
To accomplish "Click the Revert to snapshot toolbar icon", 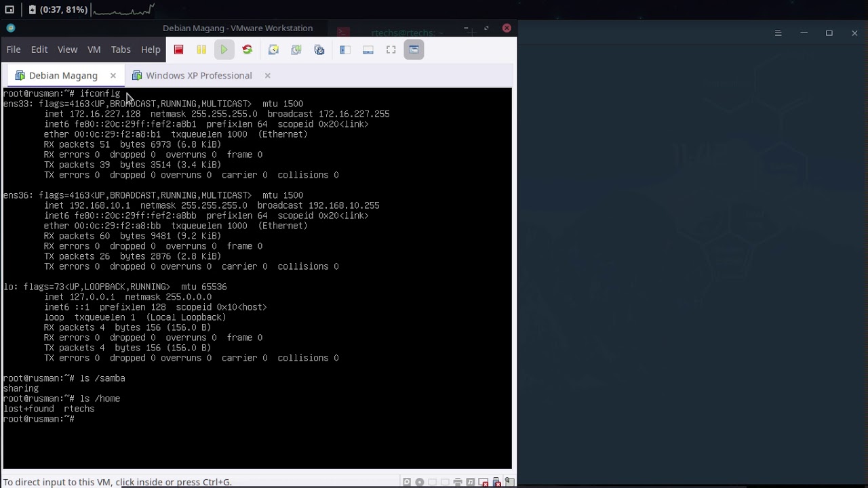I will click(x=296, y=49).
